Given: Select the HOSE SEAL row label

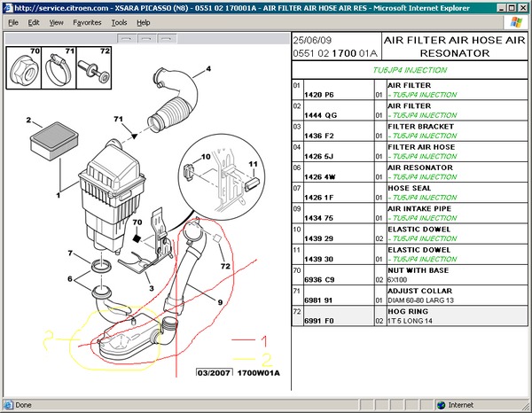Looking at the screenshot, I should click(x=409, y=188).
